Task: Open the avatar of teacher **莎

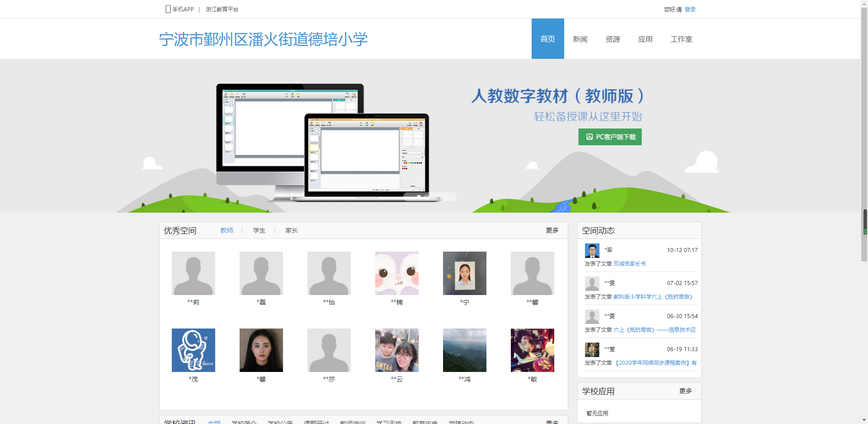Action: (x=329, y=350)
